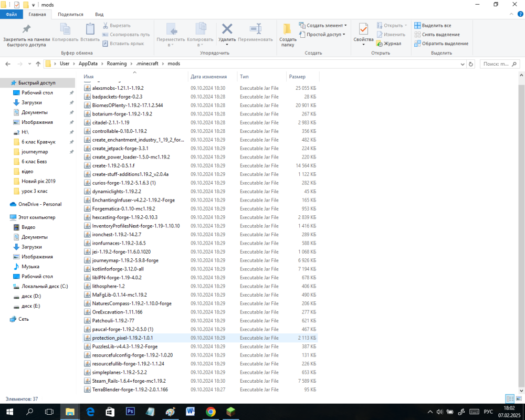Pin to Quick Access (Закрепить на панели) icon

pyautogui.click(x=26, y=29)
